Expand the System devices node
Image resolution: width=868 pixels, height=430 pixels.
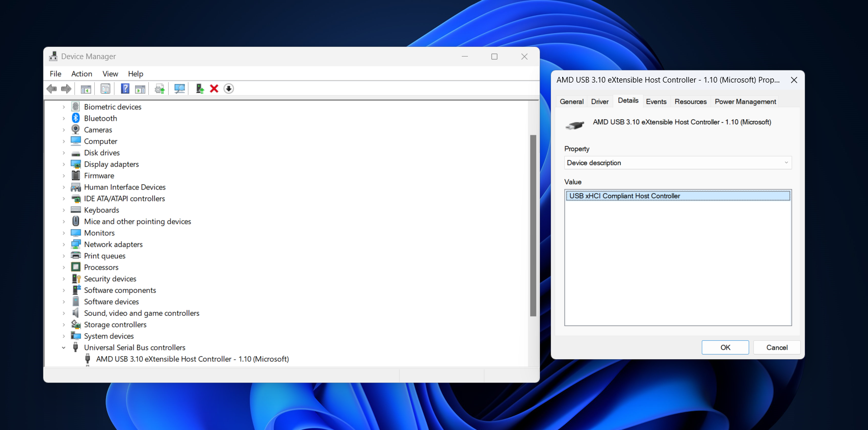point(64,336)
